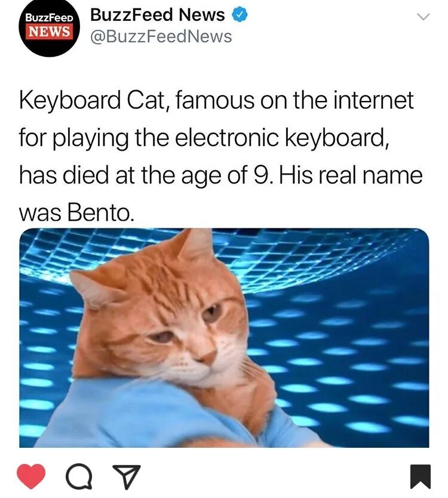Share post via the paper plane icon
Viewport: 448px width, 498px height.
click(x=126, y=476)
